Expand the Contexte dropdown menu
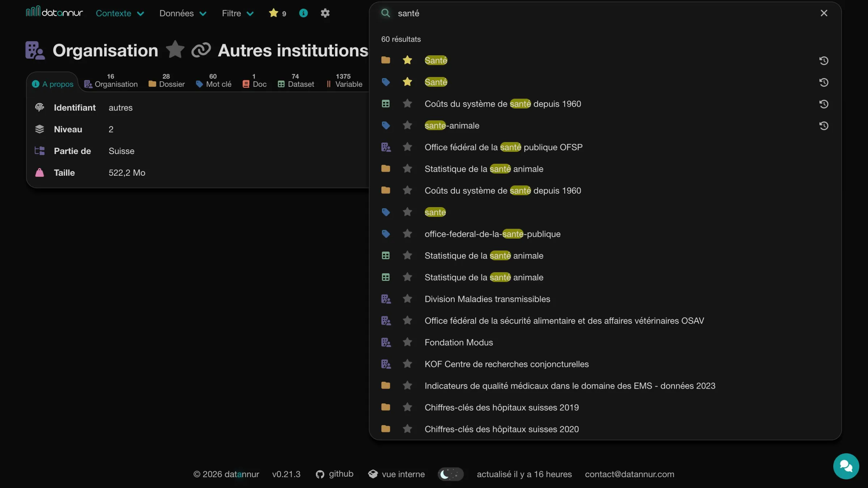 pos(120,13)
